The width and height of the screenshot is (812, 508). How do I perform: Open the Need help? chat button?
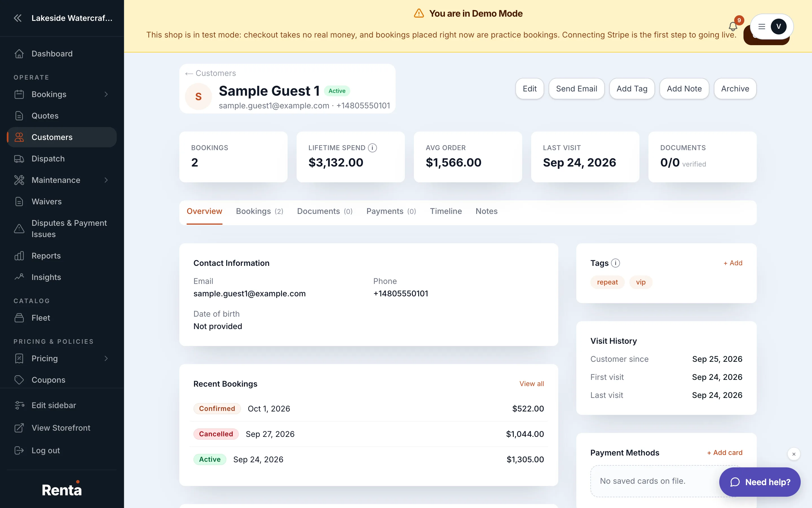[x=760, y=482]
